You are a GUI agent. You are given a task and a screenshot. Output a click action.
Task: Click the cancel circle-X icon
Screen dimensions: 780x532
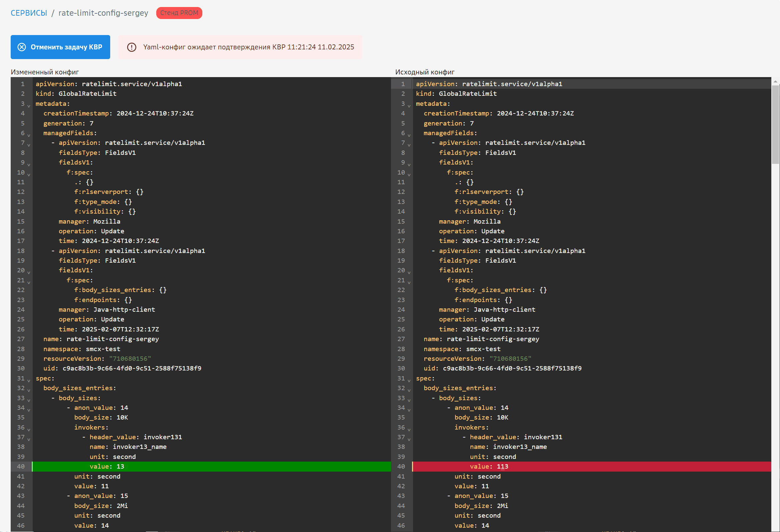click(x=21, y=47)
